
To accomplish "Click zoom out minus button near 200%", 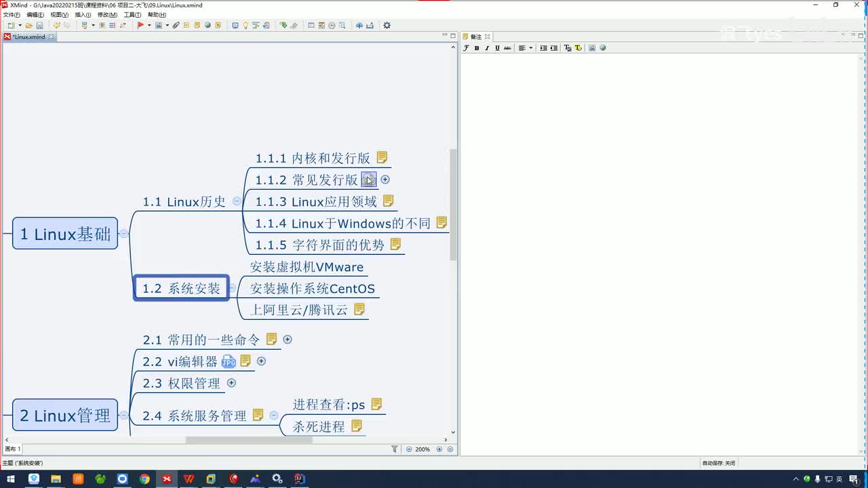I will [x=409, y=449].
